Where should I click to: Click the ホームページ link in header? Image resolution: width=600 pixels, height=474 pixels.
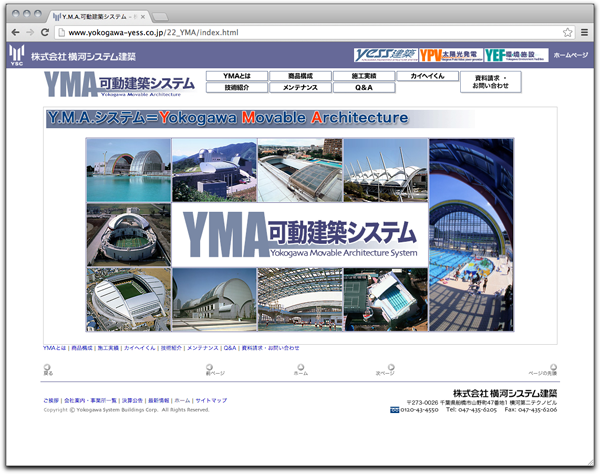tap(571, 55)
